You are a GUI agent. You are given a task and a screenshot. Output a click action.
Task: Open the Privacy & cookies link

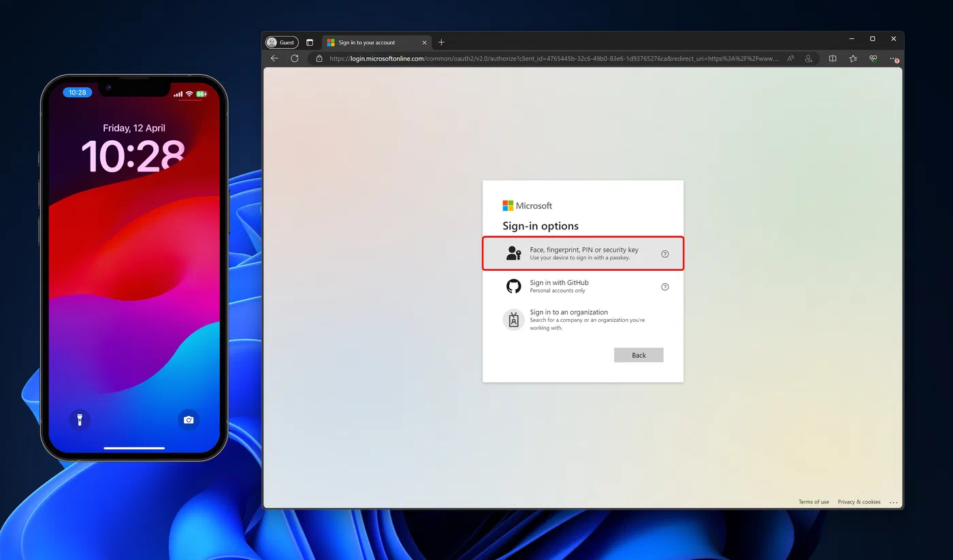point(859,502)
